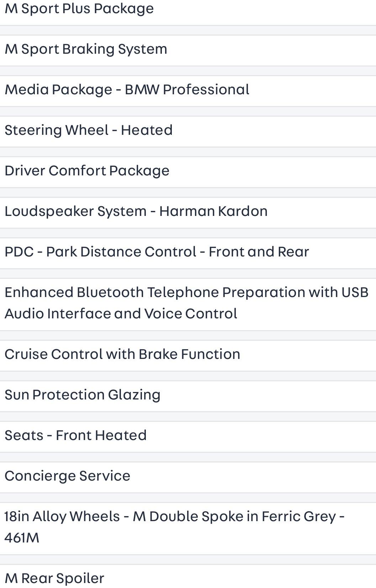The height and width of the screenshot is (588, 376).
Task: Click "Front and Rear" in the PDC row
Action: click(259, 252)
